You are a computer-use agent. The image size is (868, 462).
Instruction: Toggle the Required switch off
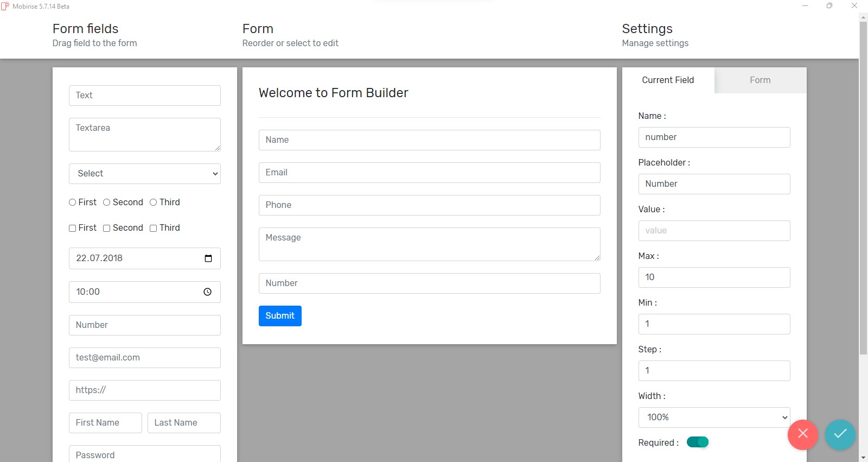(698, 442)
